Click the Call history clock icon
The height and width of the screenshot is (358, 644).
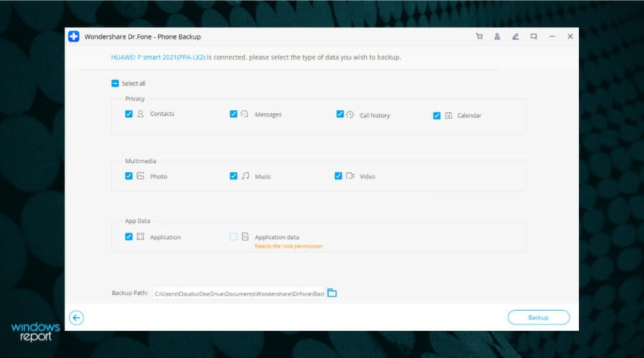(x=350, y=115)
